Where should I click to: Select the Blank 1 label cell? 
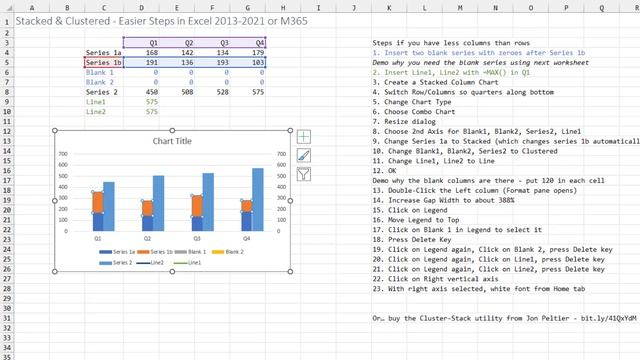click(x=104, y=72)
